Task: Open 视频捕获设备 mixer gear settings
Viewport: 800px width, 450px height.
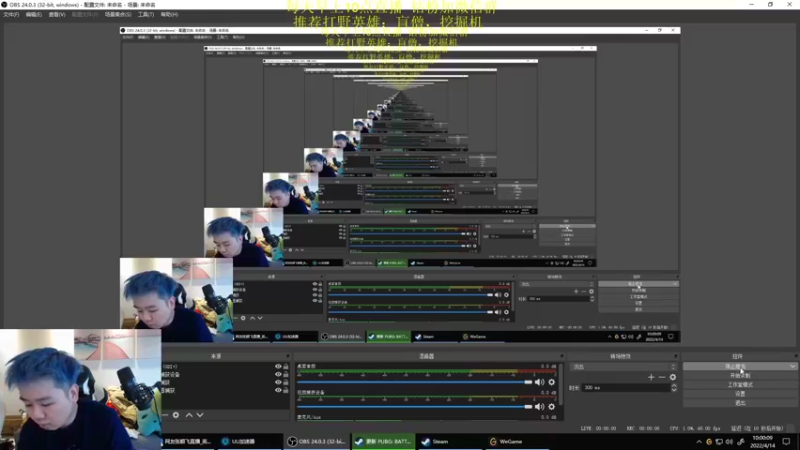Action: click(x=552, y=407)
